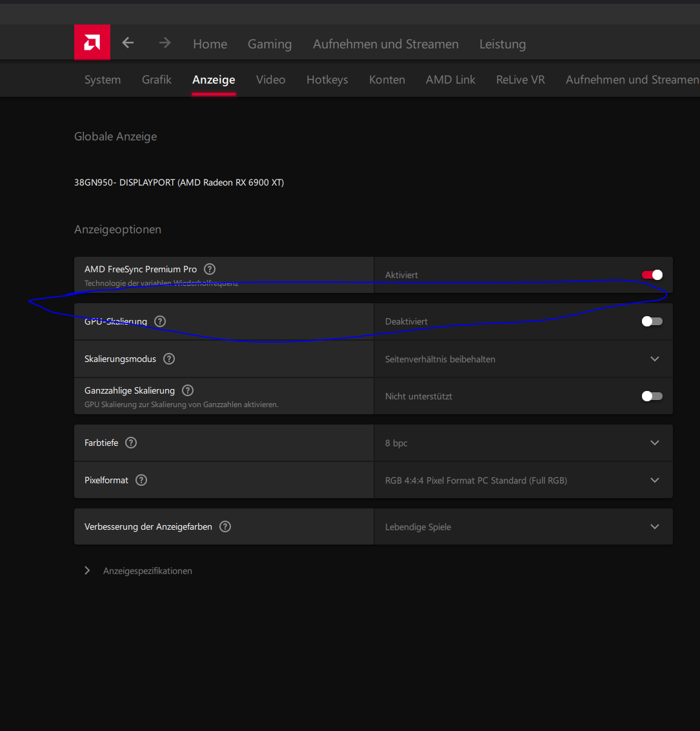The height and width of the screenshot is (731, 700).
Task: Go forward with the right arrow
Action: point(165,43)
